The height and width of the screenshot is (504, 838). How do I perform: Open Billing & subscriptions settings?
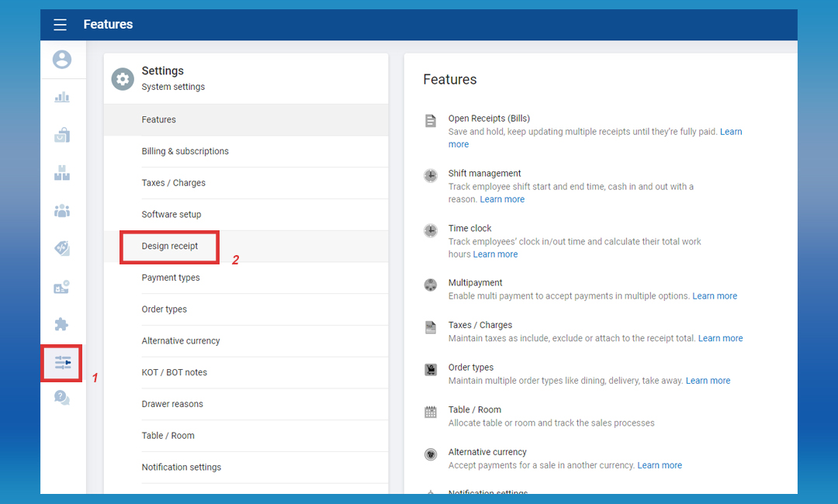tap(185, 151)
